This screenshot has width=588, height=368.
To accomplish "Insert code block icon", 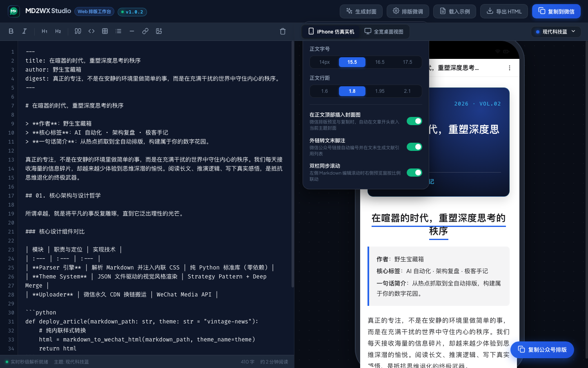I will coord(91,31).
